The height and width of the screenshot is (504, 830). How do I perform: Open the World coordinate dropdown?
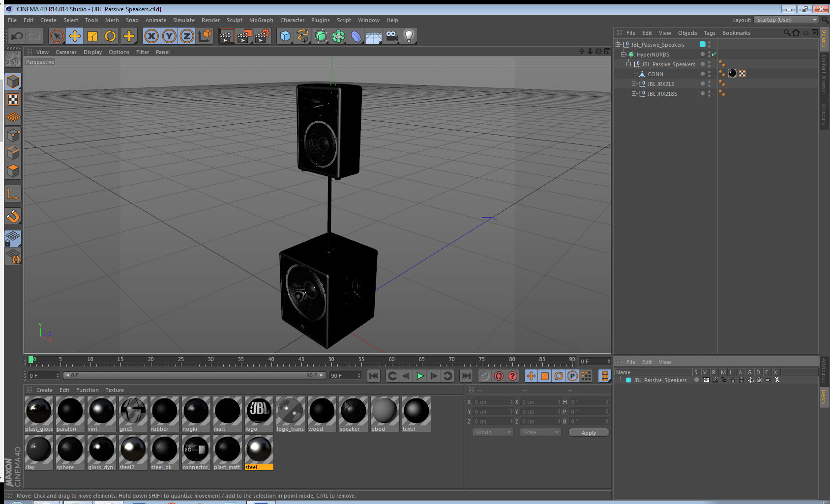493,432
